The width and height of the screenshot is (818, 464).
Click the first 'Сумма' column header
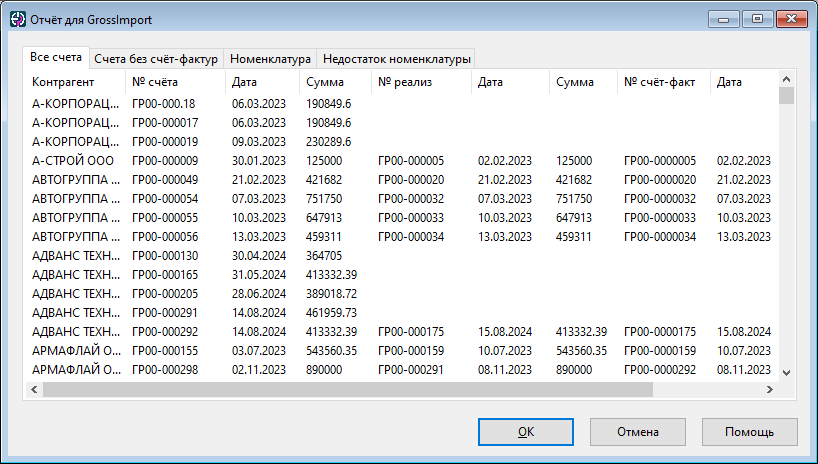click(336, 82)
